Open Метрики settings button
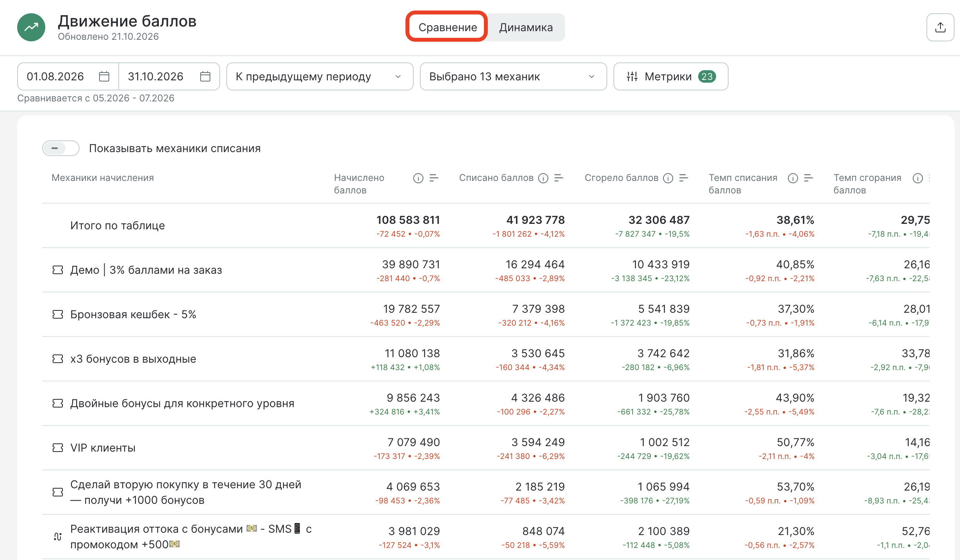960x560 pixels. tap(671, 76)
